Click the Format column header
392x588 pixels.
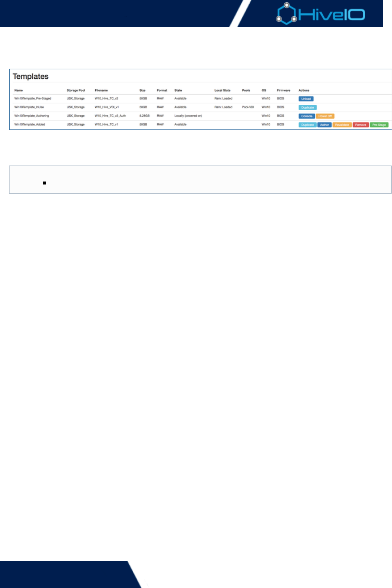[x=162, y=90]
